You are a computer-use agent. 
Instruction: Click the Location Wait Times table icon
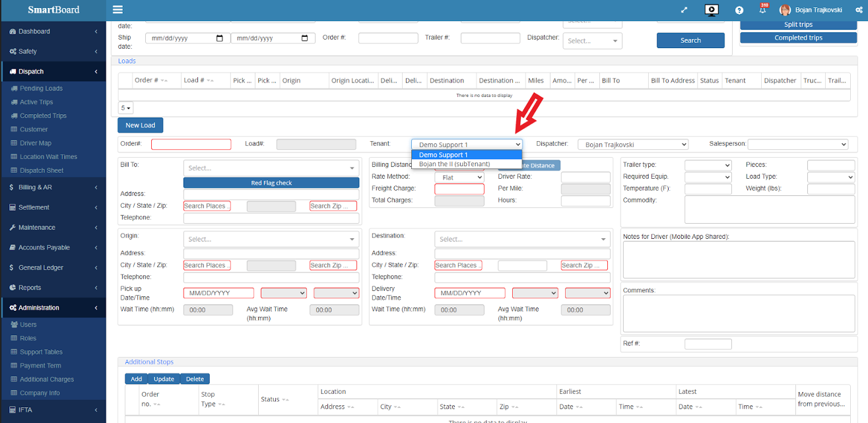pyautogui.click(x=15, y=157)
